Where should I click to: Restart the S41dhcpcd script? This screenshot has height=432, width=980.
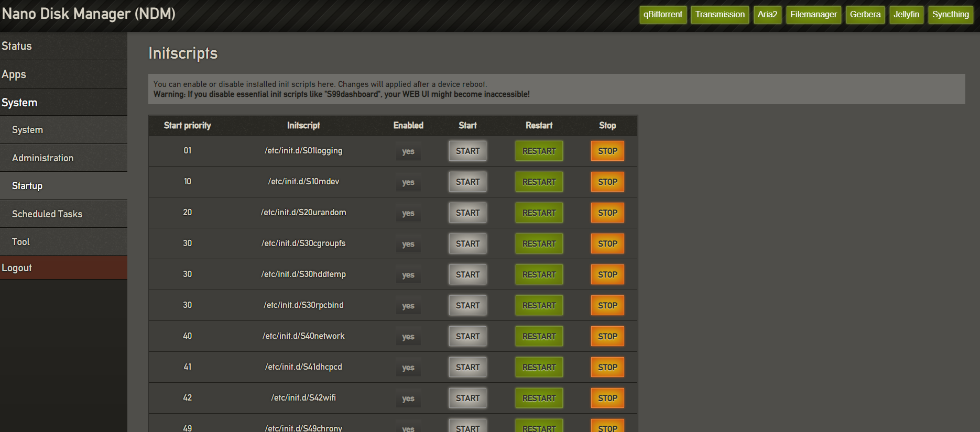click(x=539, y=367)
